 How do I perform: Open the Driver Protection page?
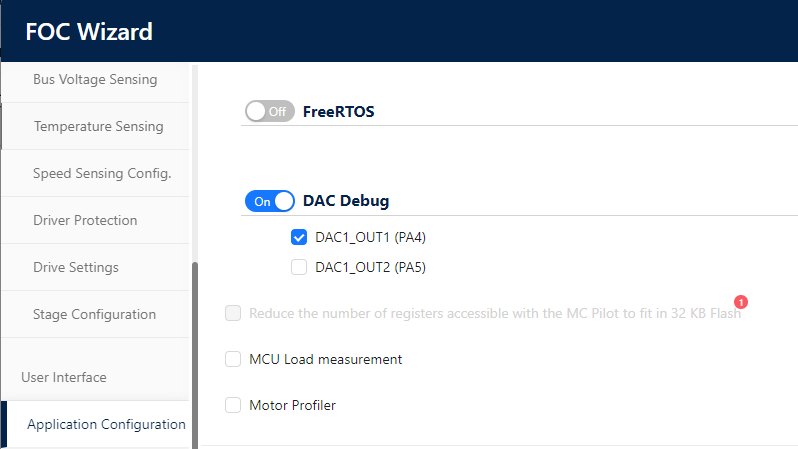coord(85,220)
